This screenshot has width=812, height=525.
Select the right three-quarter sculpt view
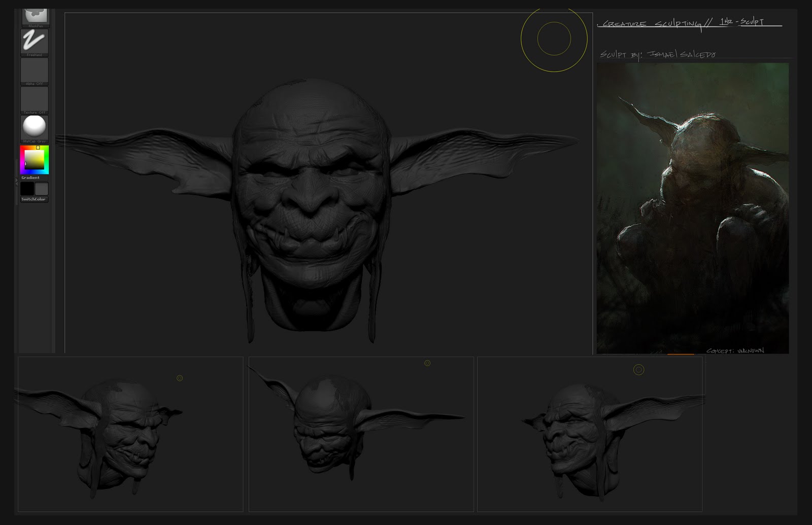click(x=590, y=434)
